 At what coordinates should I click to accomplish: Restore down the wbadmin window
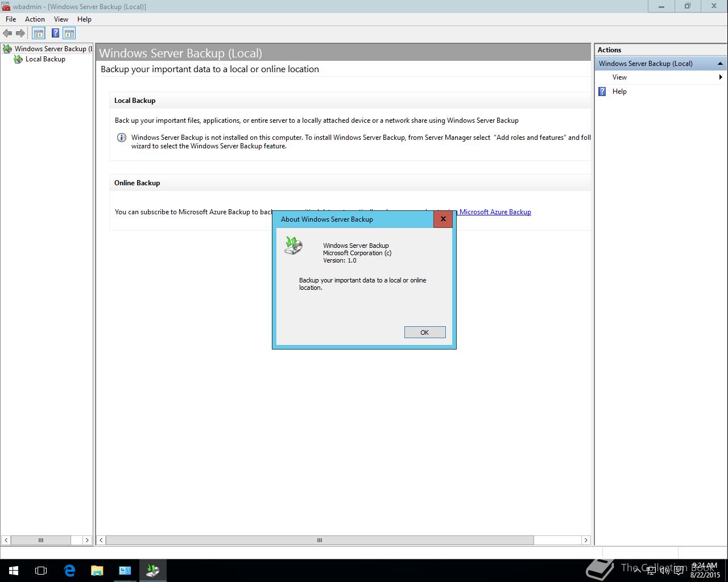[x=688, y=6]
